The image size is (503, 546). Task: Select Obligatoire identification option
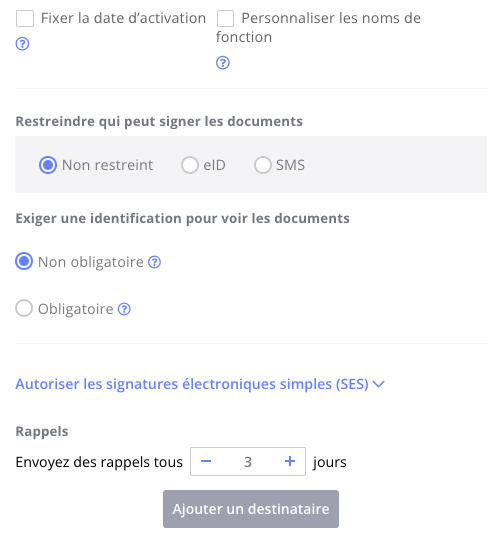pyautogui.click(x=24, y=309)
